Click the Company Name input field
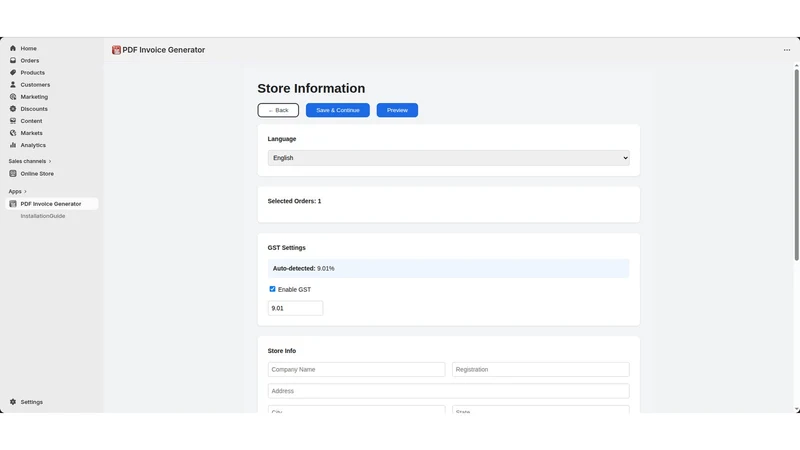The height and width of the screenshot is (450, 800). 356,369
